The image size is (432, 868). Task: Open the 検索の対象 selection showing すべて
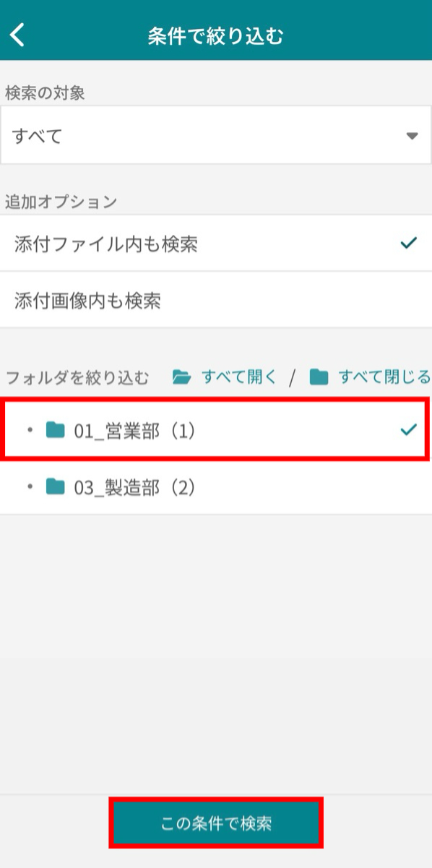[x=216, y=135]
